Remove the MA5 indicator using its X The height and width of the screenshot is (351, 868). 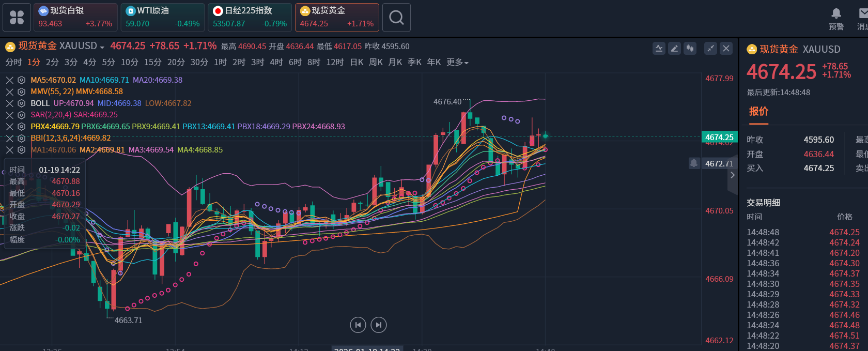pyautogui.click(x=9, y=80)
